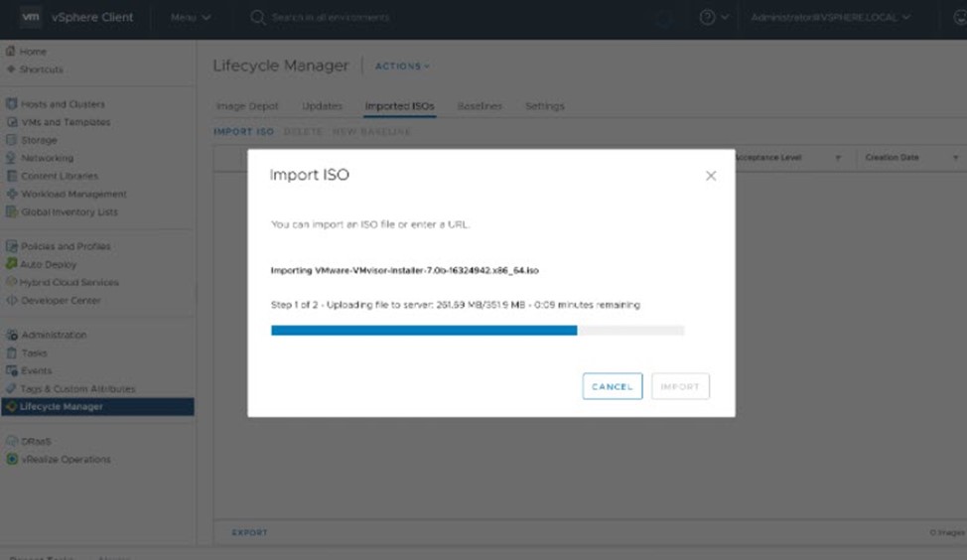
Task: Click the DRaaS icon
Action: pyautogui.click(x=11, y=441)
